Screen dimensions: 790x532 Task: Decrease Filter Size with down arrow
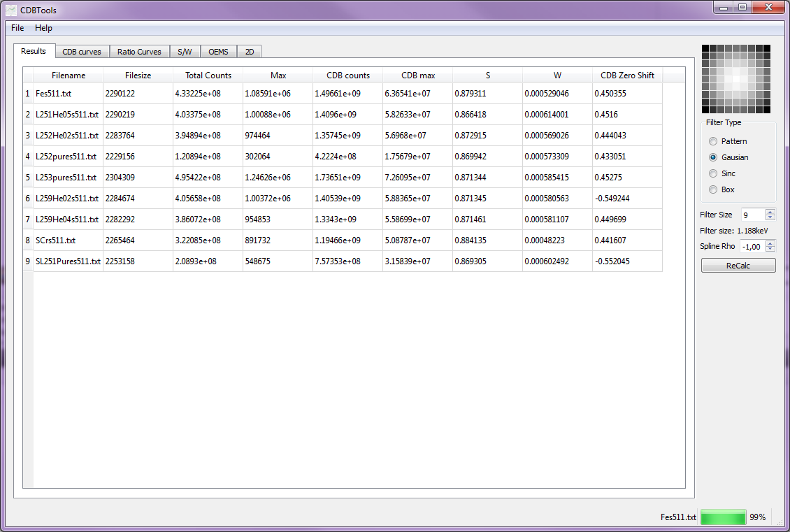pos(770,217)
